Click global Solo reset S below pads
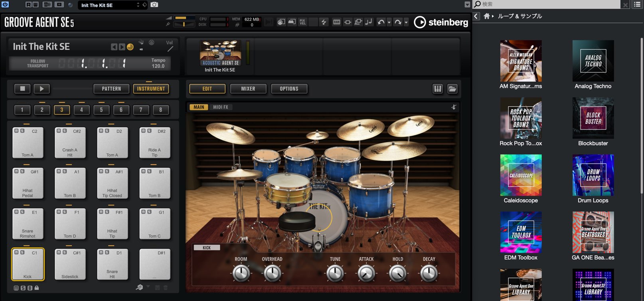644x301 pixels. point(23,288)
